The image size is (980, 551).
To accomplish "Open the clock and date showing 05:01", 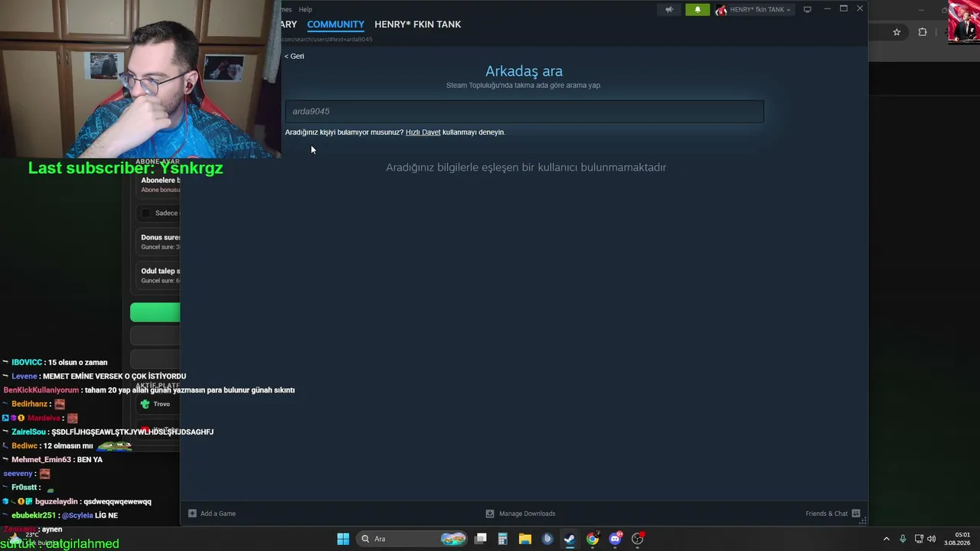I will coord(956,539).
